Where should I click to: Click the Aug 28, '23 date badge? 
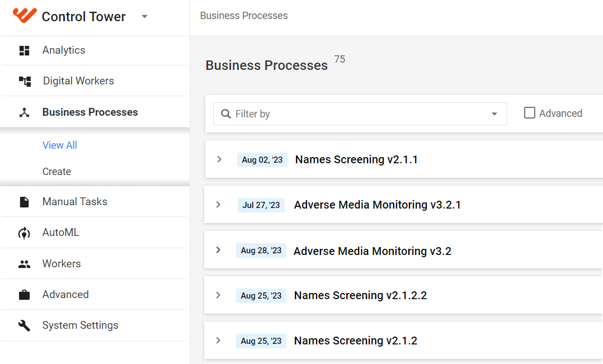(x=261, y=250)
